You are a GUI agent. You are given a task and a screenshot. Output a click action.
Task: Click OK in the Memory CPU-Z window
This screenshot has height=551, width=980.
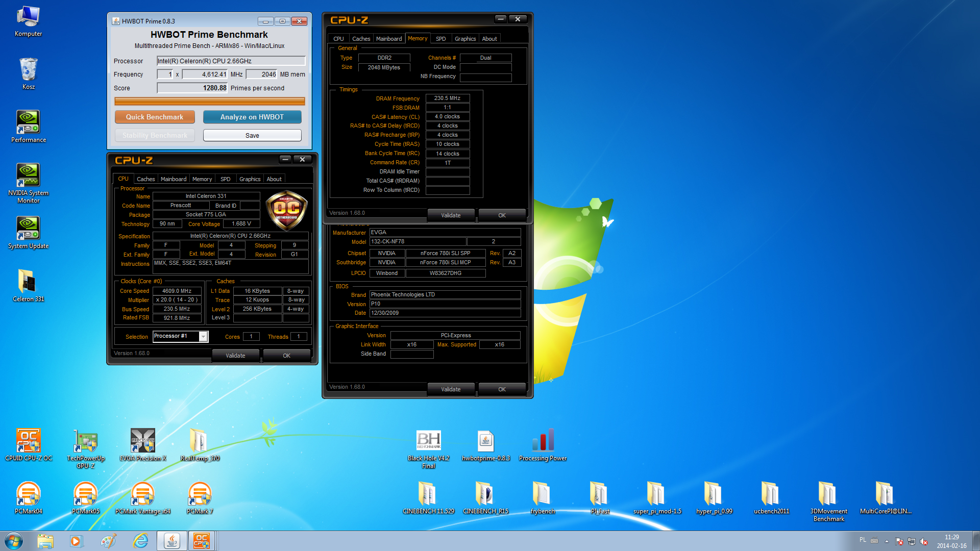coord(502,215)
